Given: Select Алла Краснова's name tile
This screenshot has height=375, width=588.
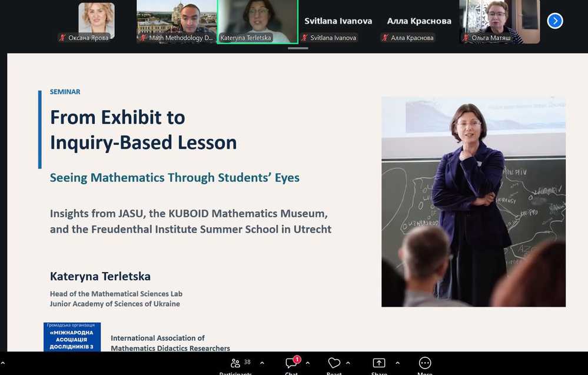Looking at the screenshot, I should click(x=419, y=22).
